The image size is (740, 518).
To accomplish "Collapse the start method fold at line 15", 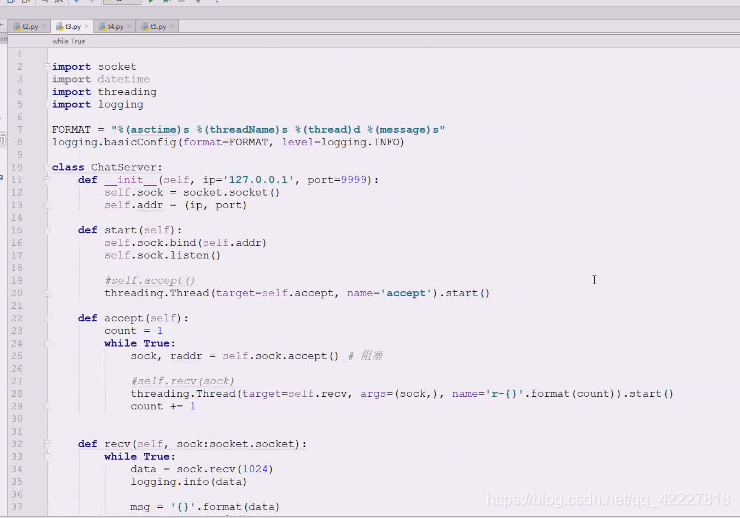I will (47, 230).
